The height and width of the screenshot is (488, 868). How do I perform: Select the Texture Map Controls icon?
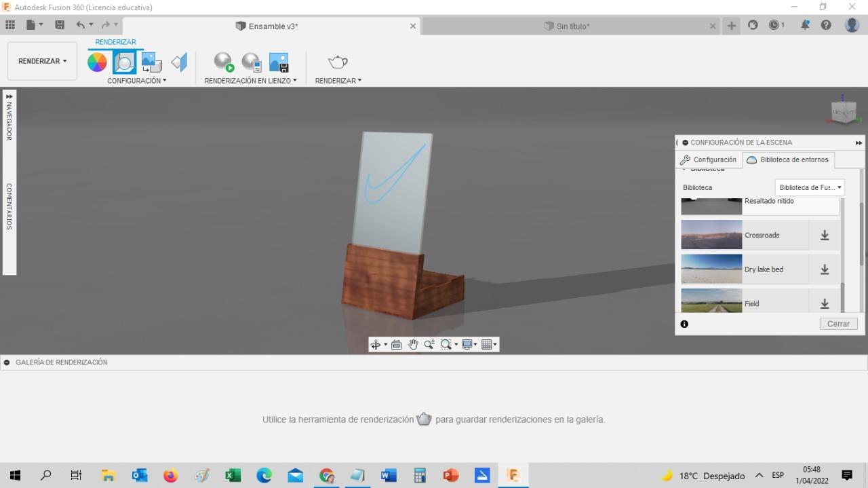tap(179, 62)
